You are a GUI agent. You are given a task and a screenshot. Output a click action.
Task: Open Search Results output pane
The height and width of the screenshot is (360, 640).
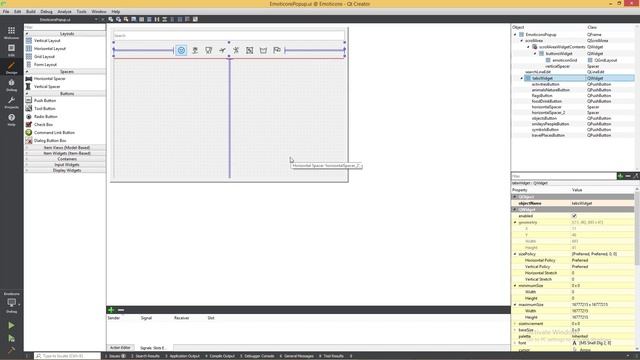(146, 356)
